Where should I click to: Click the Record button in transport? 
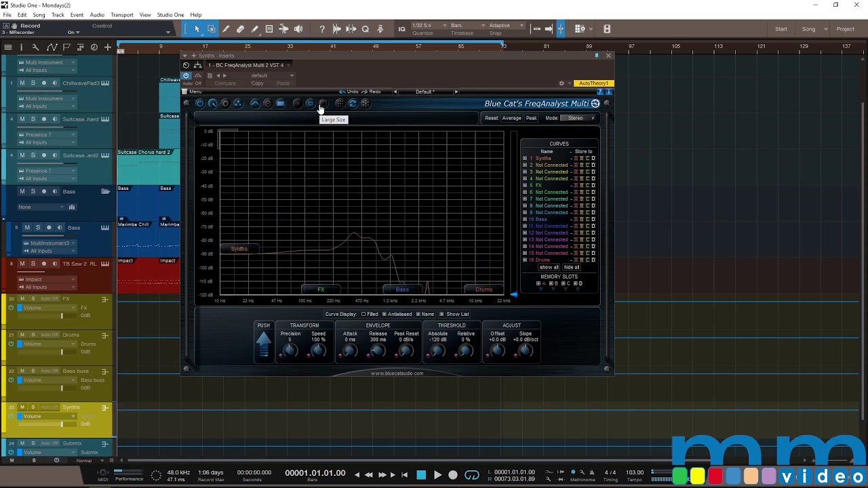(453, 475)
